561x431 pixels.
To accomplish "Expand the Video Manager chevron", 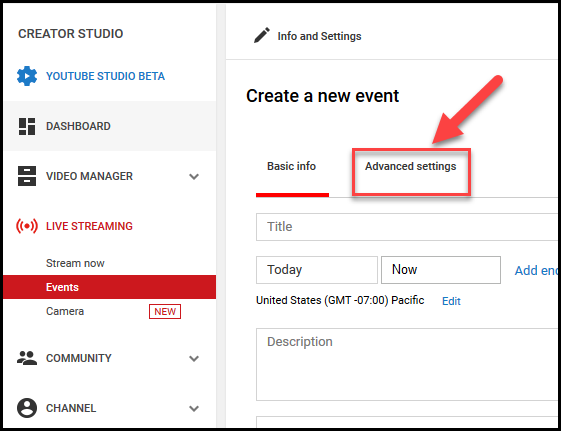I will 194,176.
